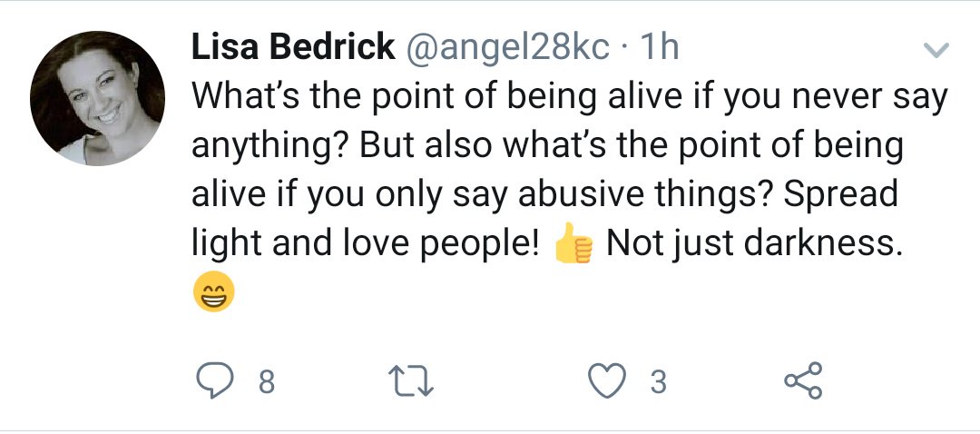Like the tweet with the heart icon
980x434 pixels.
(x=607, y=380)
